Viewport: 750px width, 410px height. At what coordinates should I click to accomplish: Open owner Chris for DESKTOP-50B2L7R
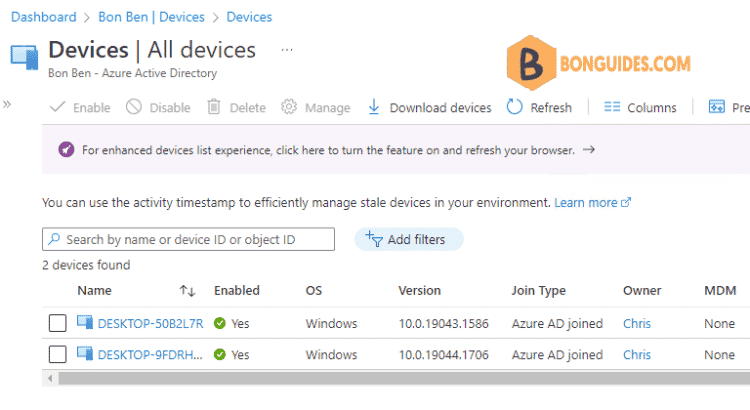click(x=636, y=323)
